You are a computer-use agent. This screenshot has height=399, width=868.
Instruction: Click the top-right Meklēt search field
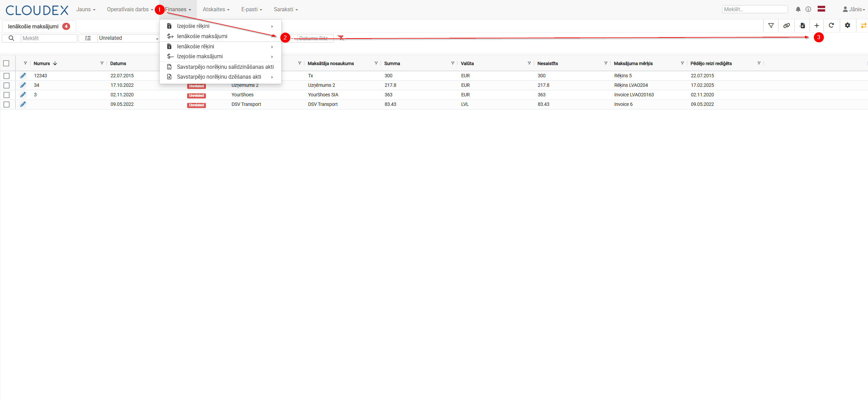pos(754,10)
